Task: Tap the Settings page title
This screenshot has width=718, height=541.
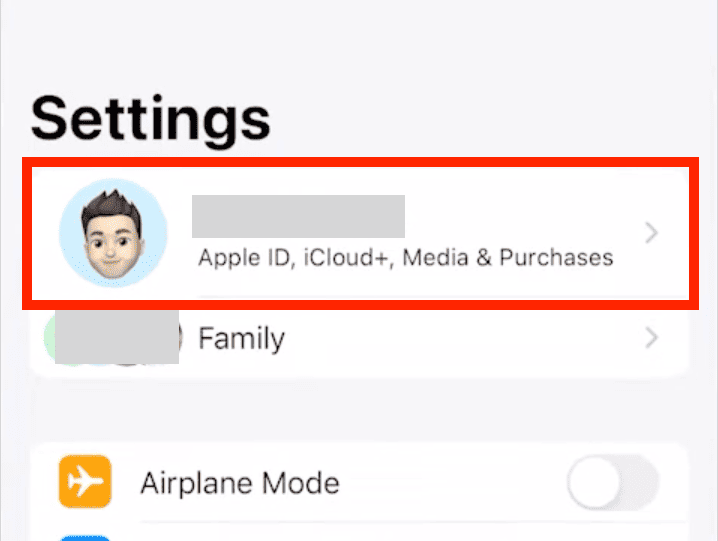Action: 150,118
